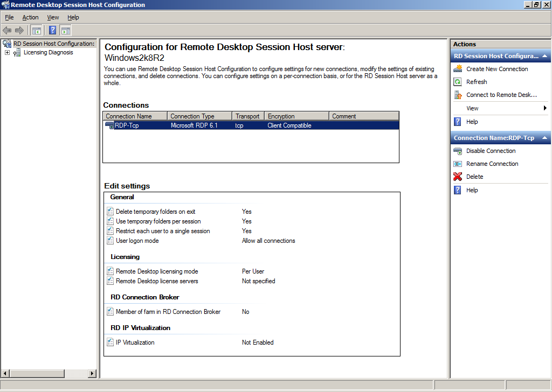Screen dimensions: 552x392
Task: Open the Action menu
Action: [30, 17]
